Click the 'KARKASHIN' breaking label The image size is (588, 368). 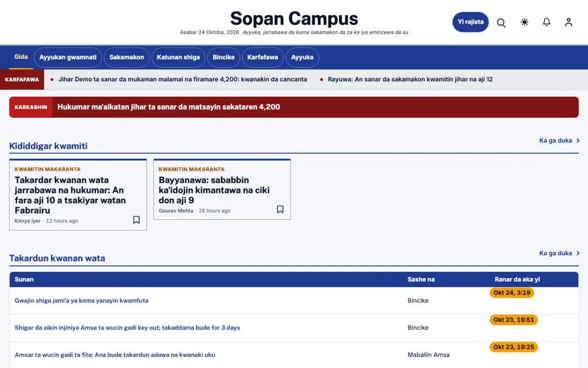tap(31, 107)
